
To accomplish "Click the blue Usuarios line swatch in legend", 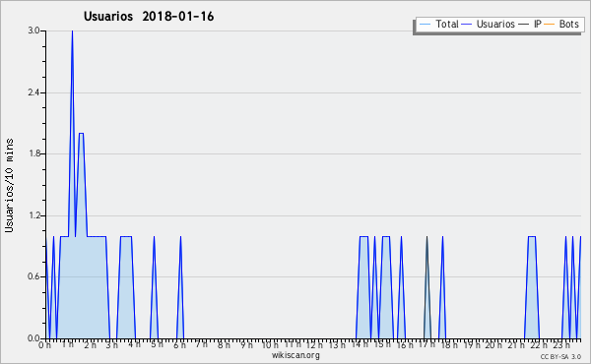I will (x=467, y=25).
